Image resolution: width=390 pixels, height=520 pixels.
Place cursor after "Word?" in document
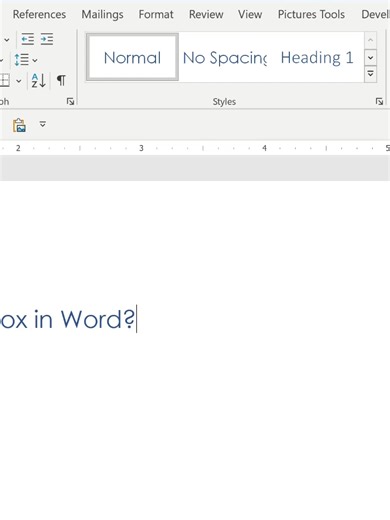(136, 319)
